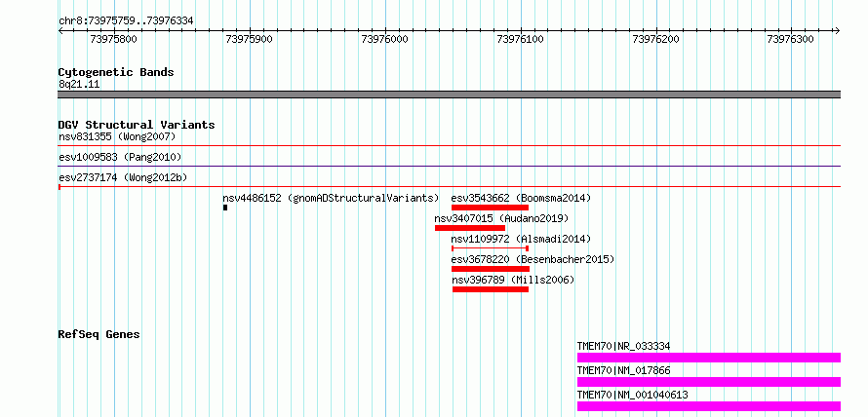Click the esv3543662 (Boomsma2014) label

[x=521, y=198]
